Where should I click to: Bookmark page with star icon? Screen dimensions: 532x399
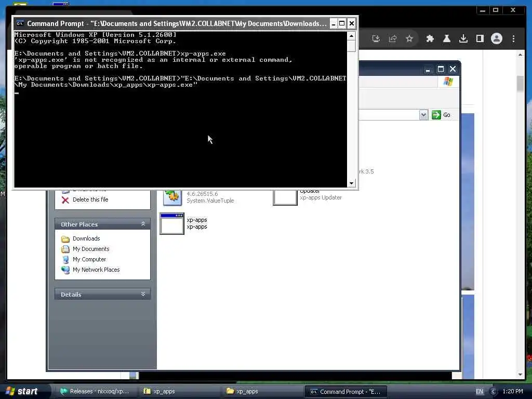[409, 38]
